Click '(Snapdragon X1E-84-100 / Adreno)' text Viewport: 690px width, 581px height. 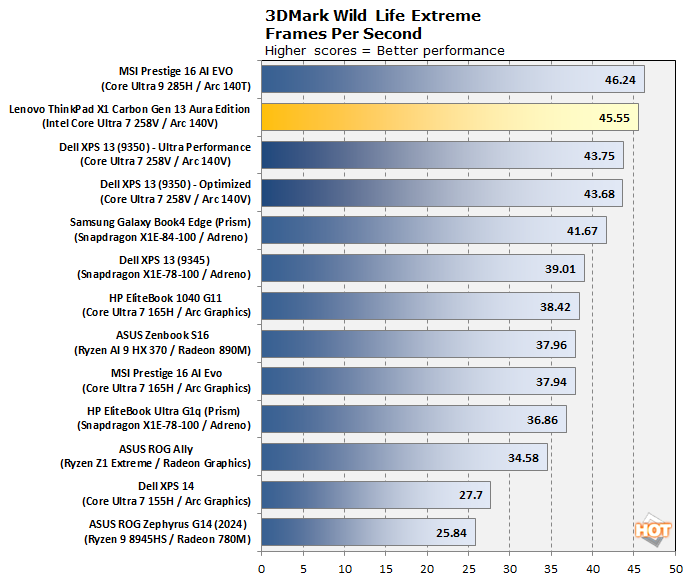[x=161, y=237]
